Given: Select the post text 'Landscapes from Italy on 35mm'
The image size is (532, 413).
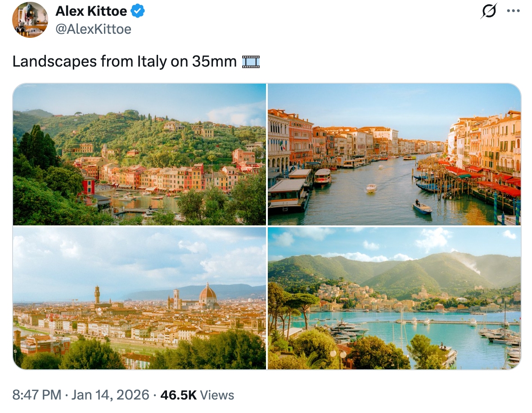Looking at the screenshot, I should [x=124, y=61].
